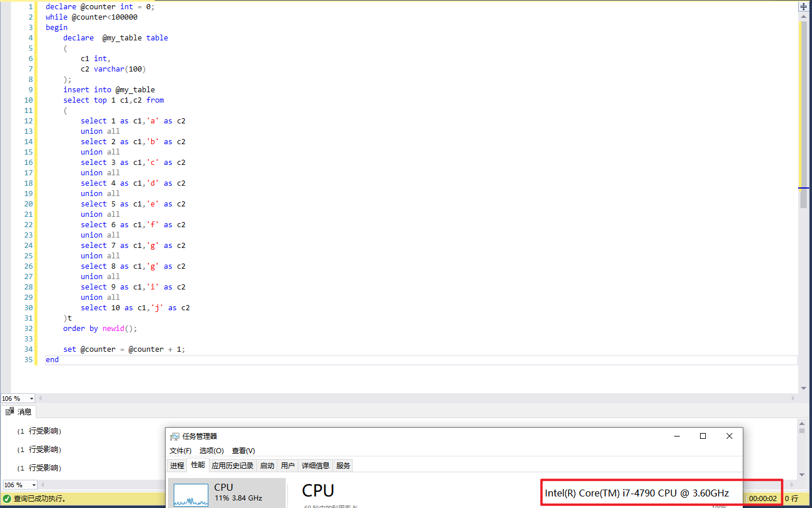Click the split-editor icon above the scrollbar
This screenshot has height=508, width=812.
point(803,6)
